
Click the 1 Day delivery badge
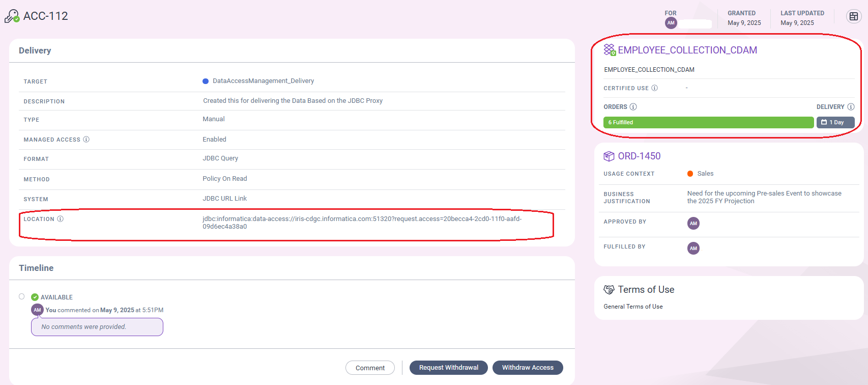835,122
